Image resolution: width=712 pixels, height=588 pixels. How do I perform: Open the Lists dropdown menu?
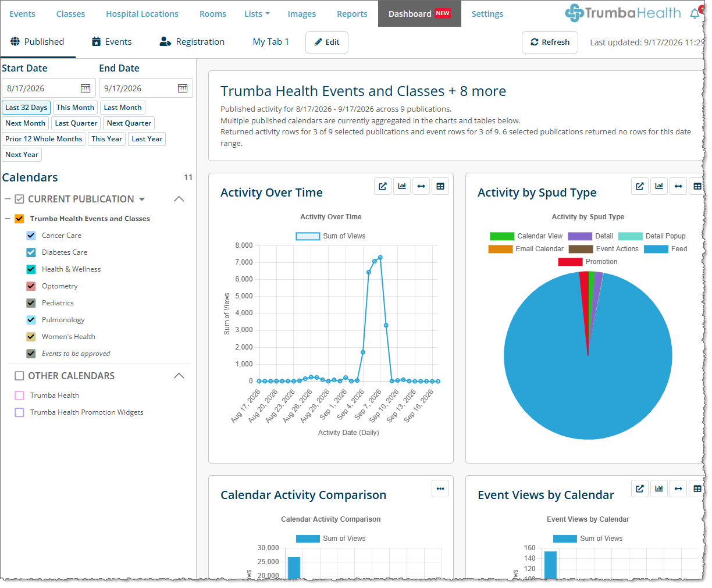pyautogui.click(x=257, y=14)
